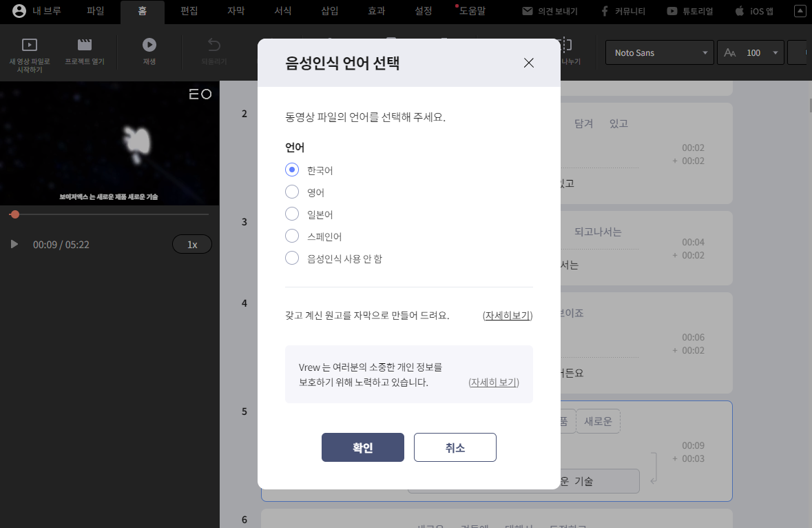Click the word 담겨 in clip 2
This screenshot has width=812, height=528.
583,124
